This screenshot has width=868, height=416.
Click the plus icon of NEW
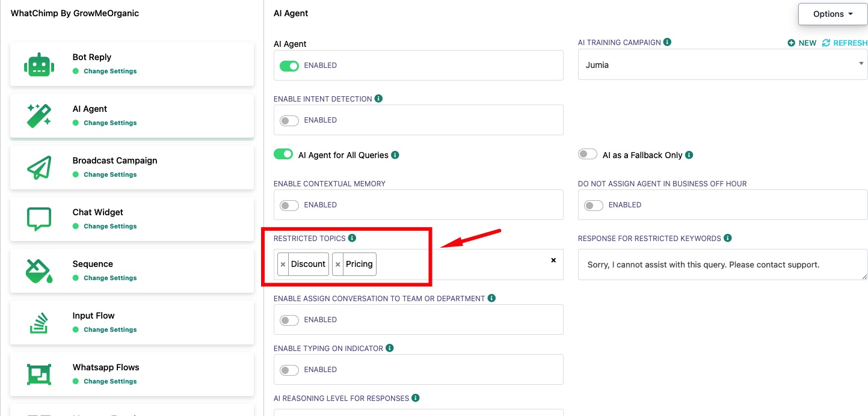791,43
